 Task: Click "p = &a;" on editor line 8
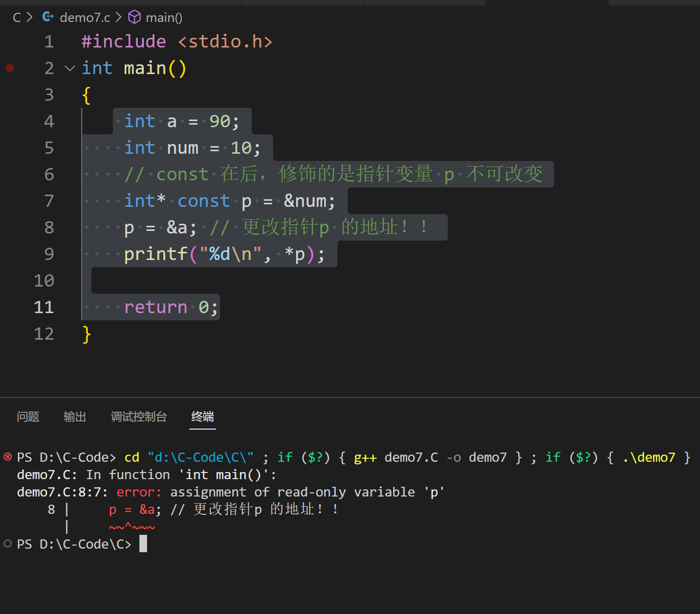(160, 227)
